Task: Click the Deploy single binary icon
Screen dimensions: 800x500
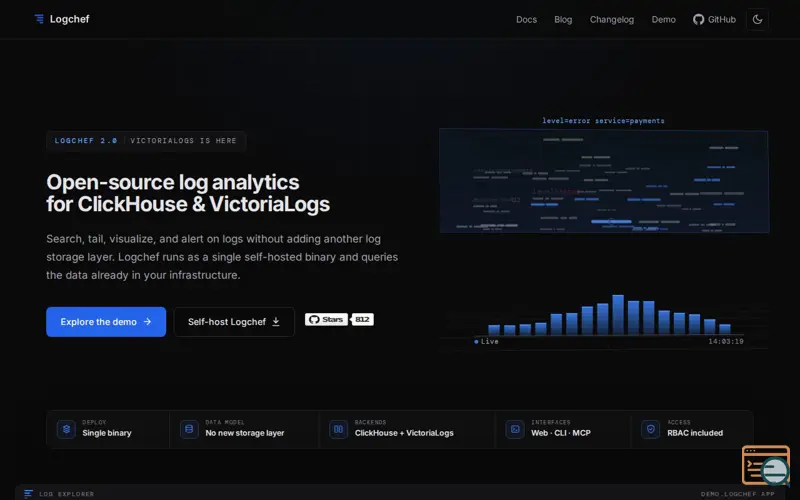Action: click(66, 429)
